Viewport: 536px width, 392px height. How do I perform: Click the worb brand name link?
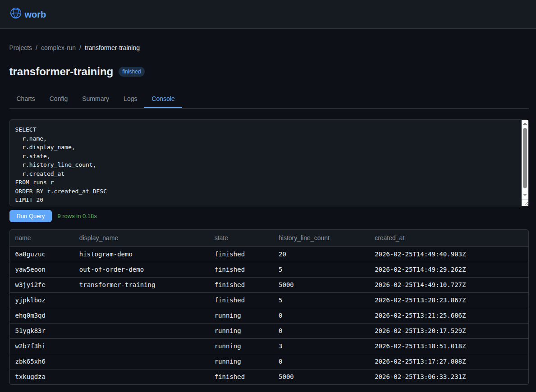35,14
